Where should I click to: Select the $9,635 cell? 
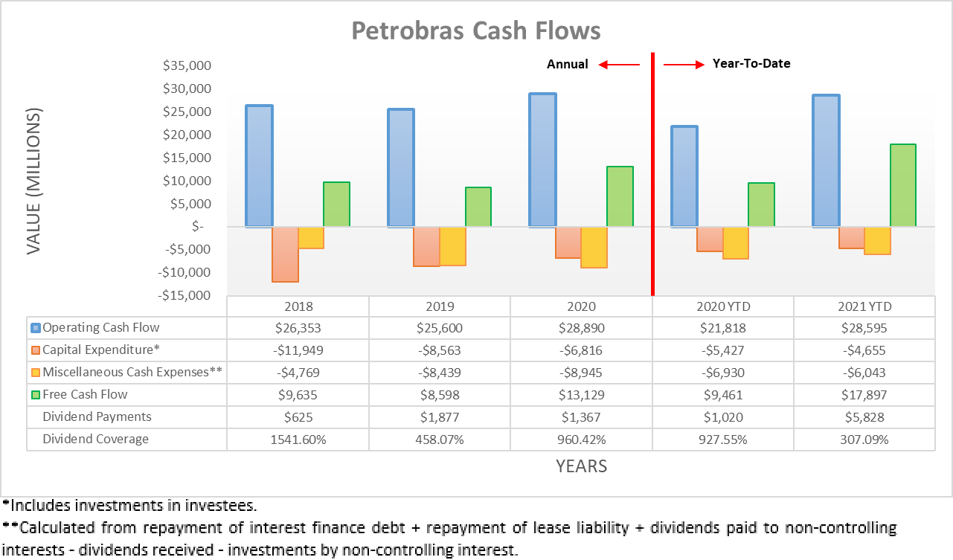[298, 395]
